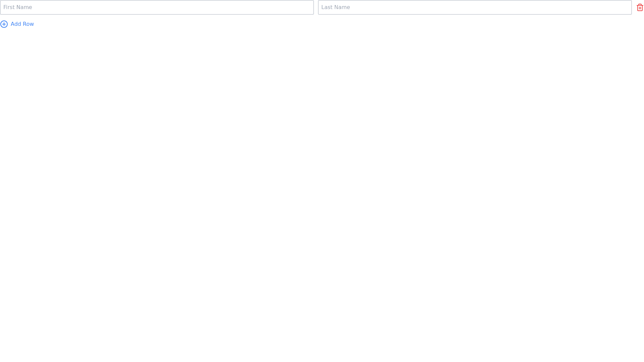The width and height of the screenshot is (644, 362).
Task: Click inside the First Name placeholder
Action: [x=18, y=7]
